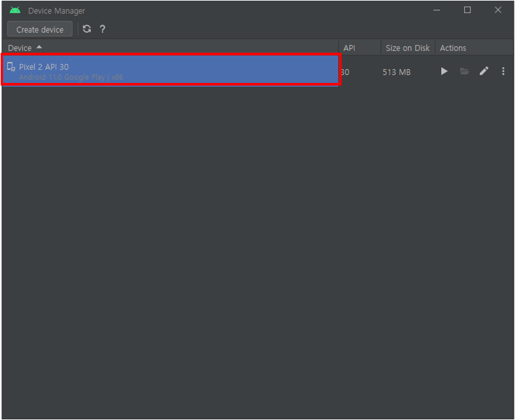This screenshot has height=420, width=515.
Task: Minimize the Device Manager window
Action: (437, 10)
